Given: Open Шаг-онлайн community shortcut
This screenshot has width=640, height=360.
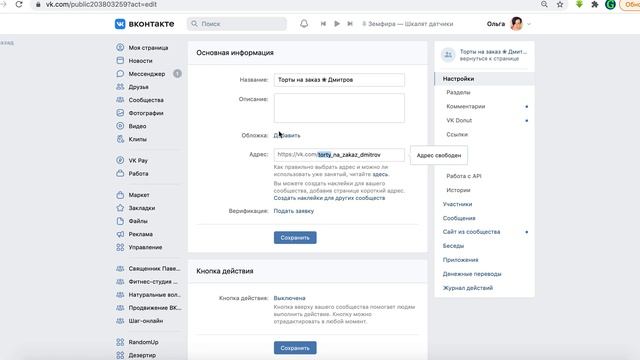Looking at the screenshot, I should [x=140, y=321].
